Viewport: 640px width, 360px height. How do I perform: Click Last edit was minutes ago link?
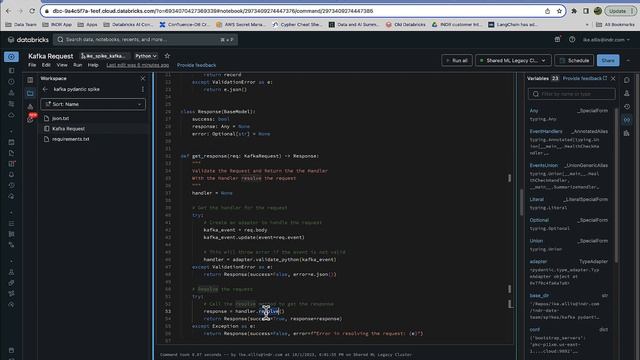(x=138, y=65)
